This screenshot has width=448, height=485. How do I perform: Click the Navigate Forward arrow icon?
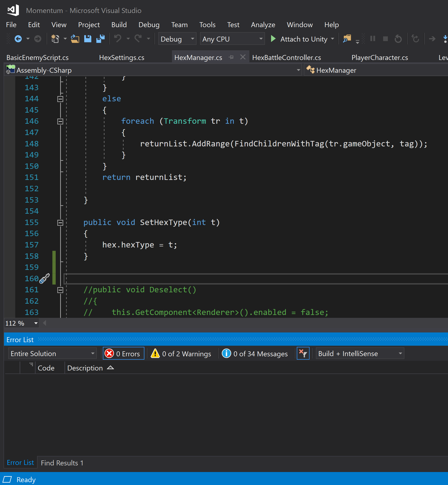pos(38,39)
